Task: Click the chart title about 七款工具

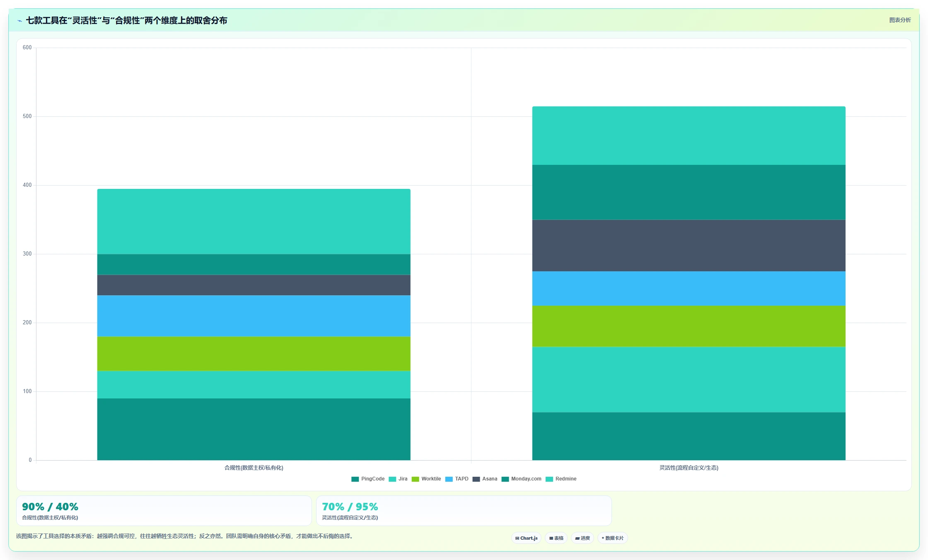Action: [126, 20]
